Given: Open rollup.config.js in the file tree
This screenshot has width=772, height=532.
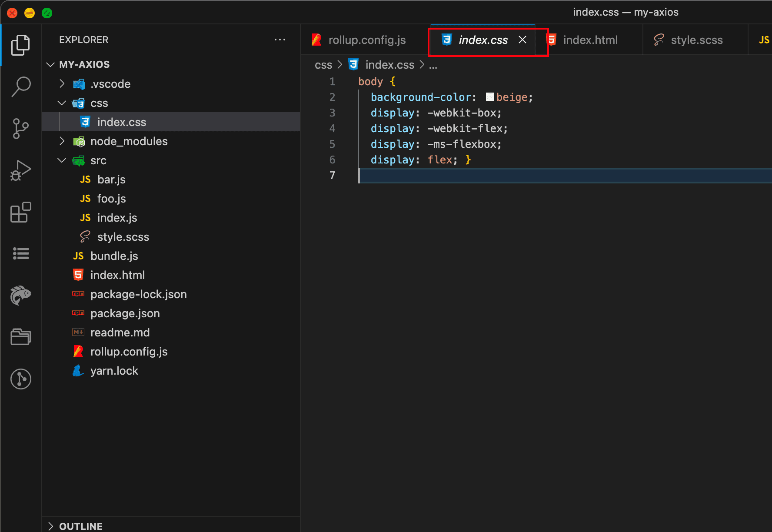Looking at the screenshot, I should [x=171, y=352].
